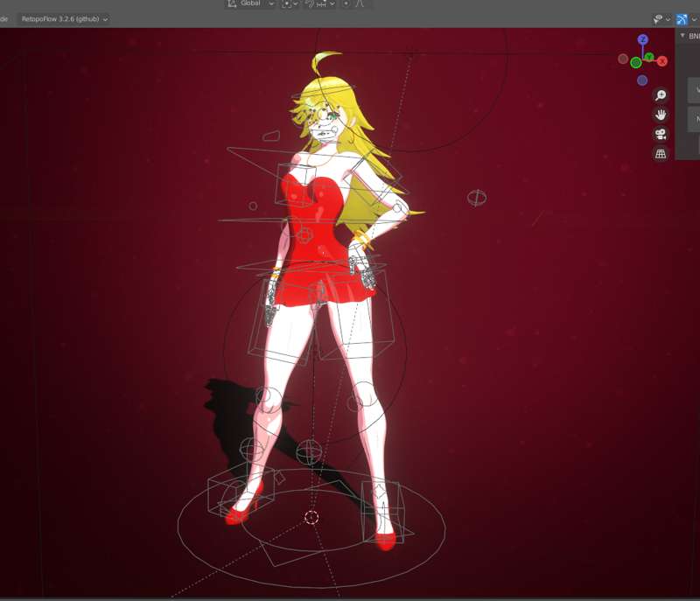Toggle the snapping magnet icon

[x=310, y=3]
